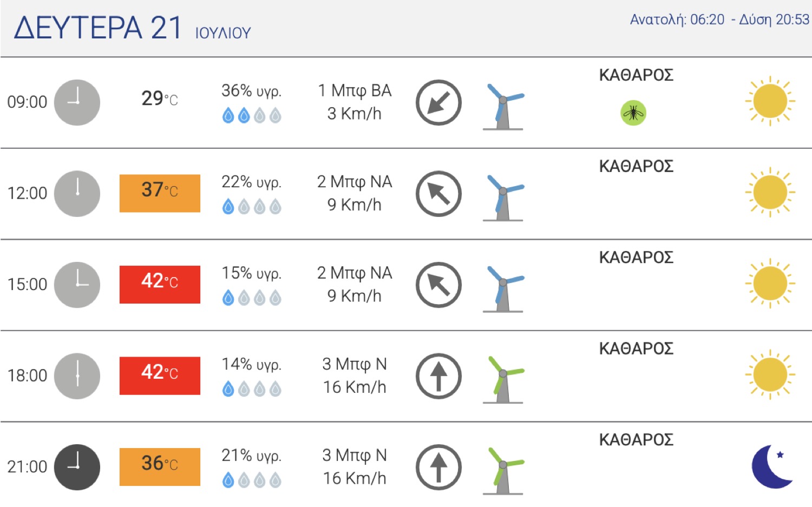Click the green wind turbine at 18:00
The height and width of the screenshot is (507, 812).
503,380
